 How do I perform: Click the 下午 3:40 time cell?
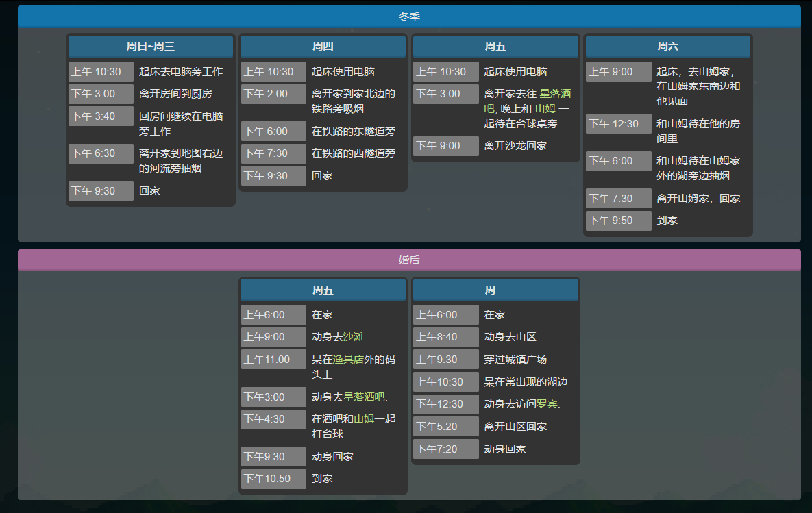click(101, 116)
